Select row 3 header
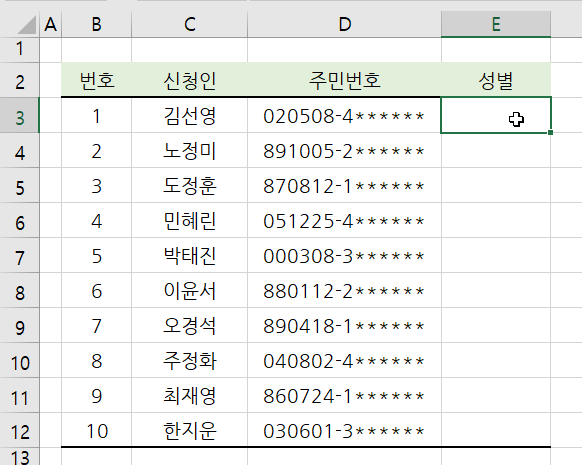This screenshot has width=582, height=465. 19,115
